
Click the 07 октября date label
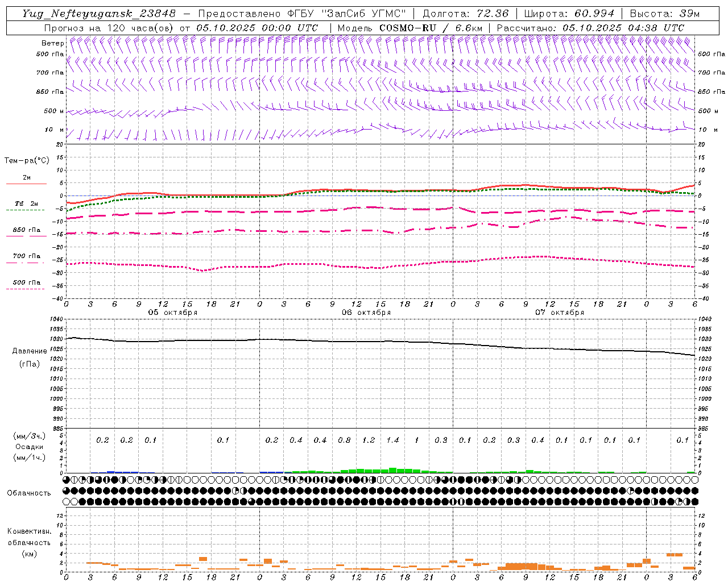(560, 313)
